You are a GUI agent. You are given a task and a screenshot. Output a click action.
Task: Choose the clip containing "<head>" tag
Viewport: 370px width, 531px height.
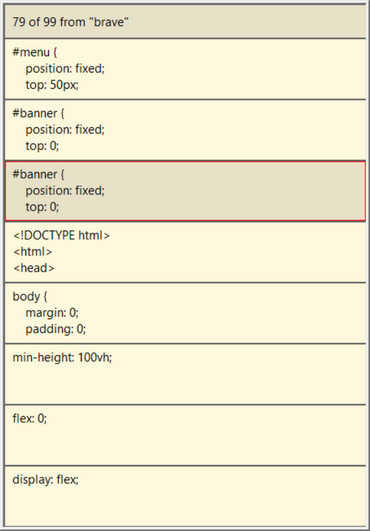[x=185, y=252]
